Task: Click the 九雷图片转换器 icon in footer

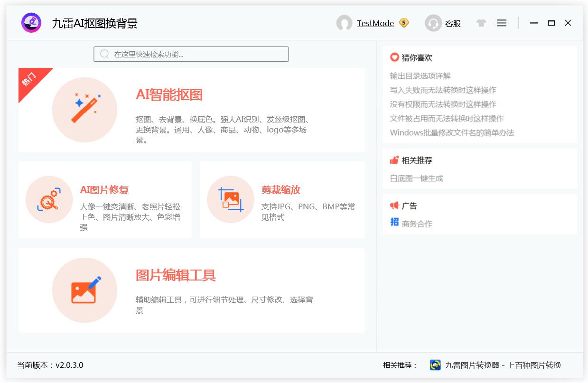Action: click(x=435, y=365)
